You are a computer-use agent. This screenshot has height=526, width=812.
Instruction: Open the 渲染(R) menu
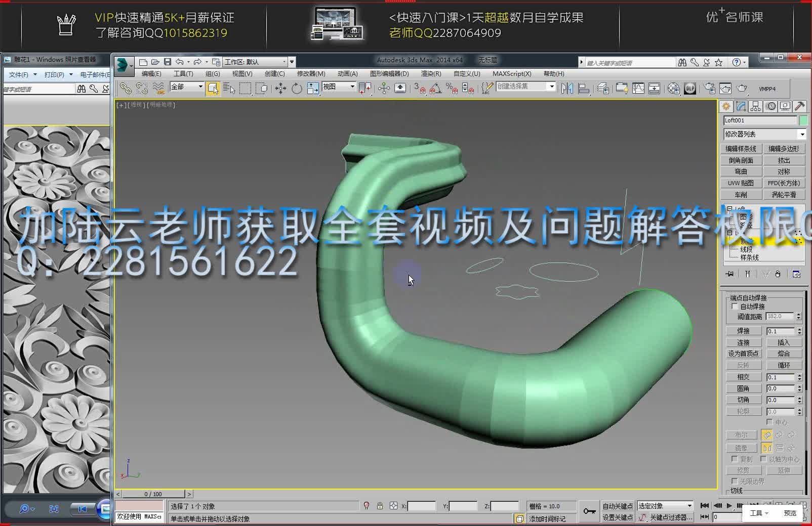pos(430,74)
